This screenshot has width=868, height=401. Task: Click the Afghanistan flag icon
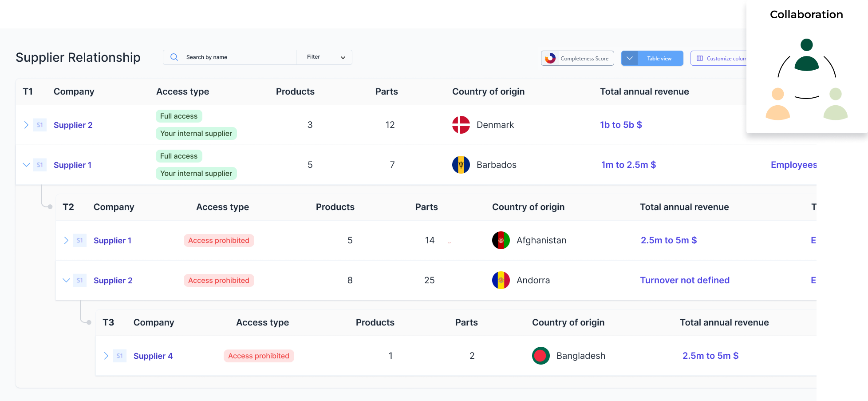point(501,240)
